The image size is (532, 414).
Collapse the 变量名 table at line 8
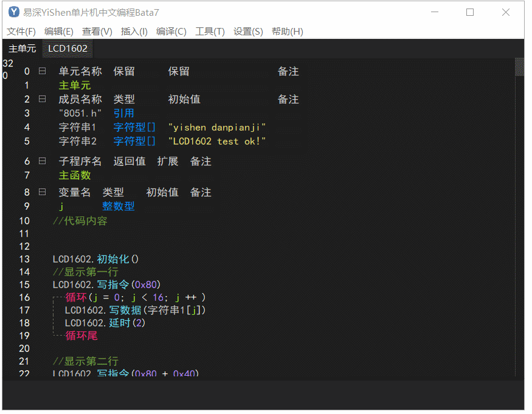pos(42,192)
